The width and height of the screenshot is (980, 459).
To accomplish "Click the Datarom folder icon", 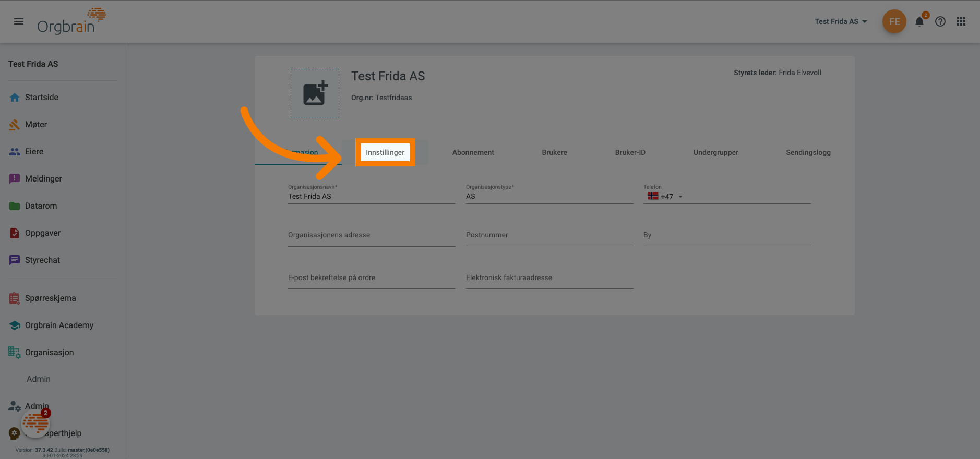I will pyautogui.click(x=15, y=206).
